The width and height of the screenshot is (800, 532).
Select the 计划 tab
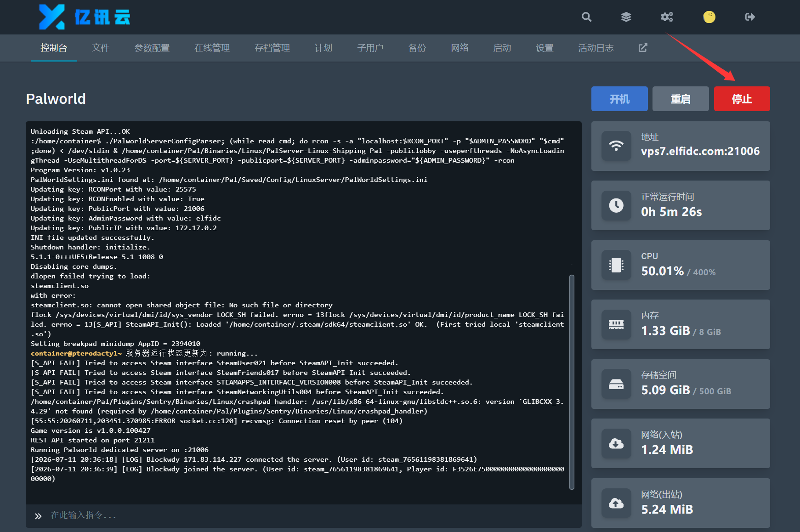(x=323, y=48)
